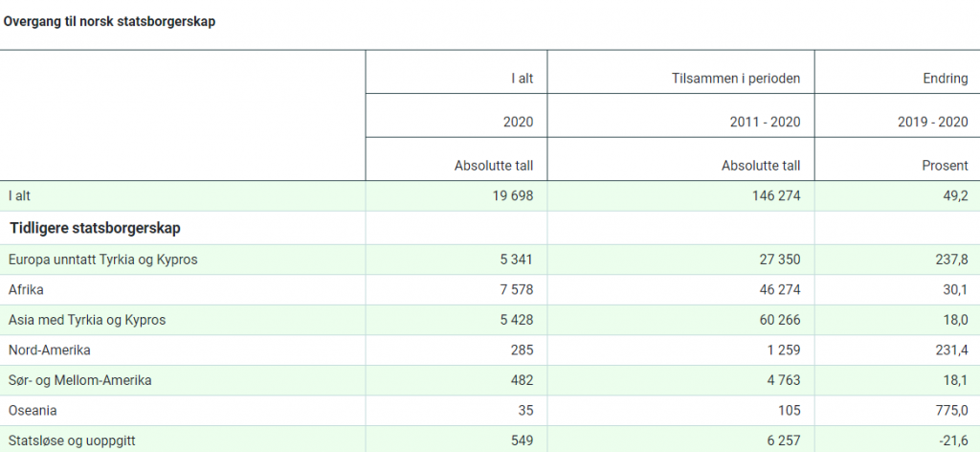Select the Afrika period total 46 274

[x=777, y=289]
